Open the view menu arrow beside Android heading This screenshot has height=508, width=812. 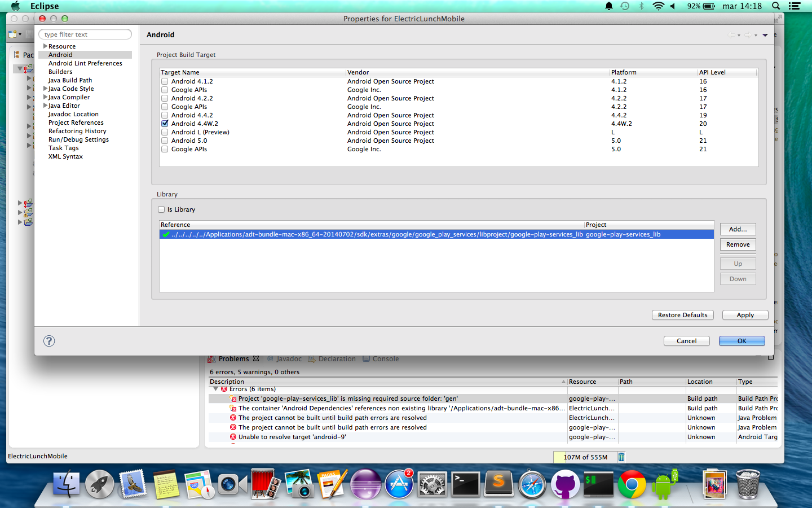tap(765, 35)
